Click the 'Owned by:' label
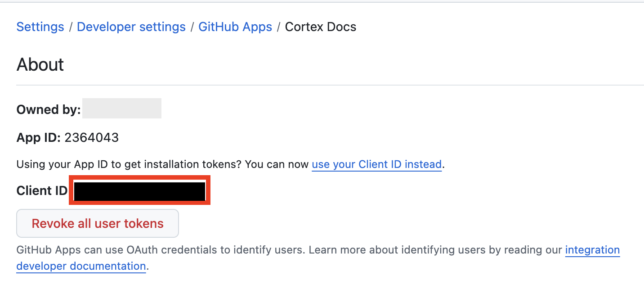 point(49,109)
